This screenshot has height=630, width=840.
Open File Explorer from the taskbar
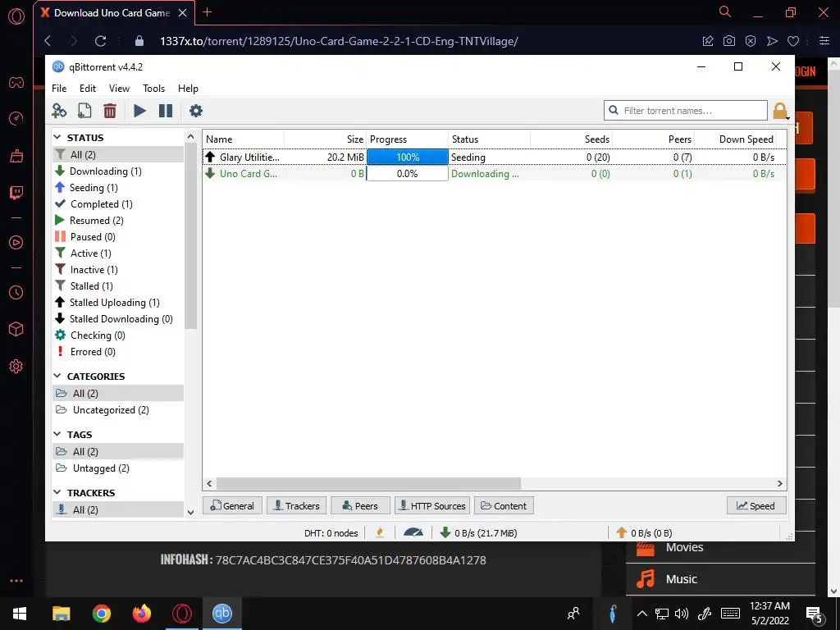(61, 614)
